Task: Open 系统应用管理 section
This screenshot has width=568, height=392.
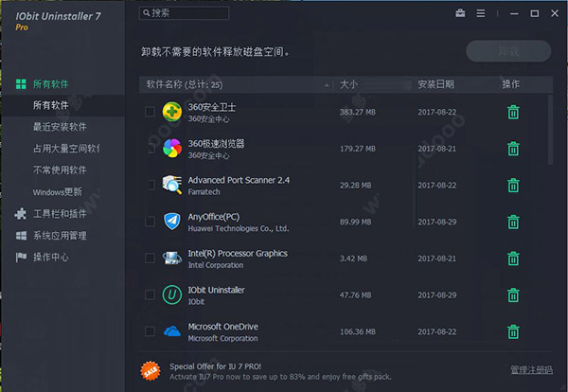Action: pyautogui.click(x=60, y=236)
